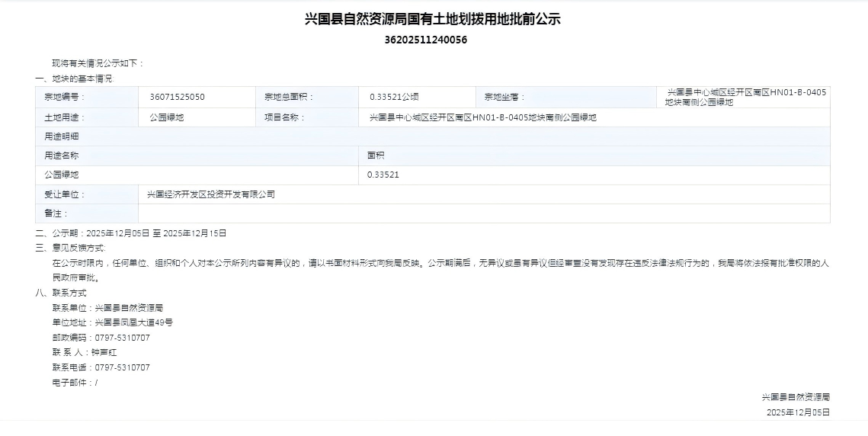Screen dimensions: 868x436
Task: Click the 电子邮件 email line
Action: [x=75, y=383]
